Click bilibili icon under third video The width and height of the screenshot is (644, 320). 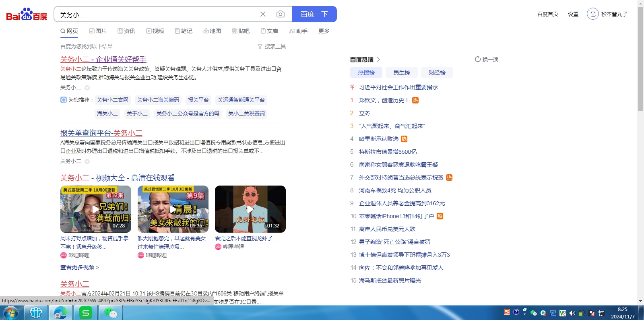[x=218, y=247]
